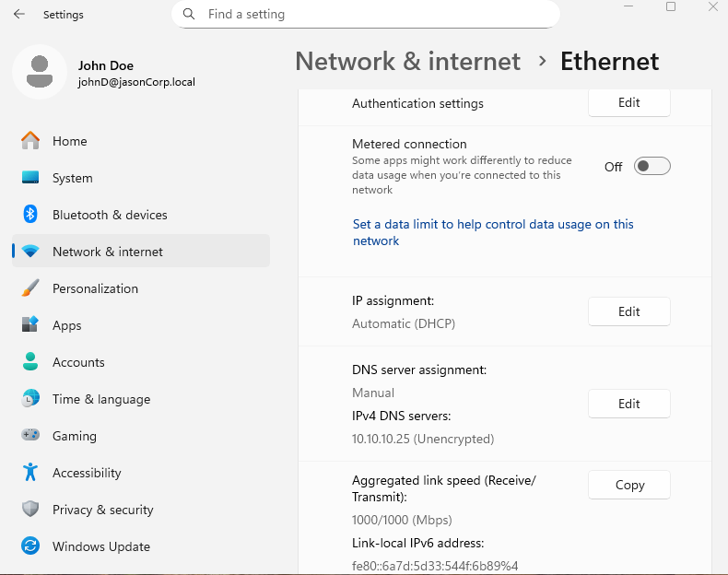Click the Gaming controller icon
The width and height of the screenshot is (728, 575).
(x=30, y=435)
